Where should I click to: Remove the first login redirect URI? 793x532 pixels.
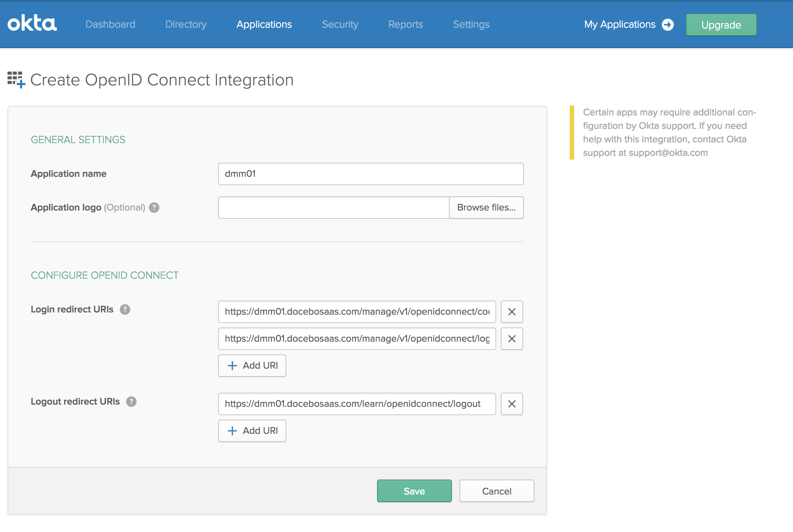click(512, 312)
